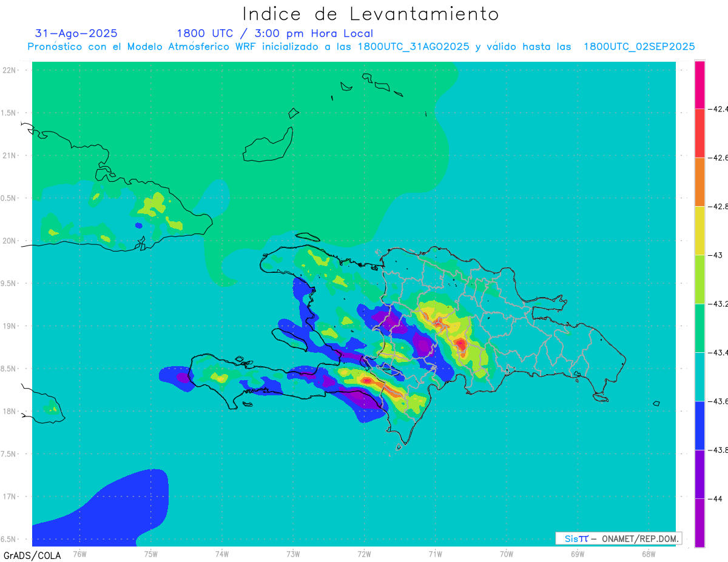The image size is (728, 562).
Task: Click the blue segment between -43.6 and -43.8
Action: [x=699, y=426]
